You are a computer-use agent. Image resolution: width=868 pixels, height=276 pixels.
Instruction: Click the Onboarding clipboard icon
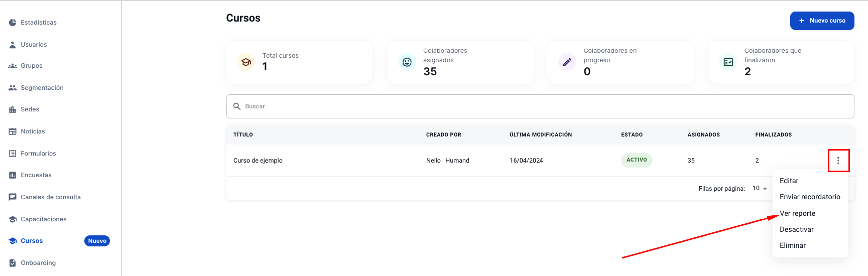[13, 263]
